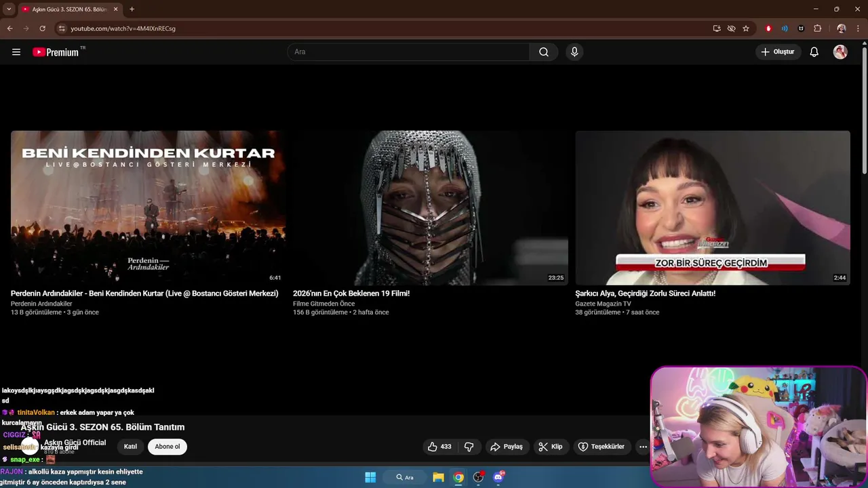Click the search magnifier button
868x488 pixels.
(544, 52)
